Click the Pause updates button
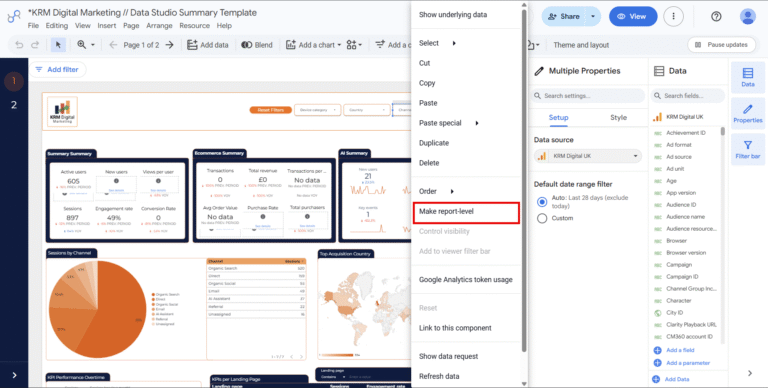 (x=721, y=45)
